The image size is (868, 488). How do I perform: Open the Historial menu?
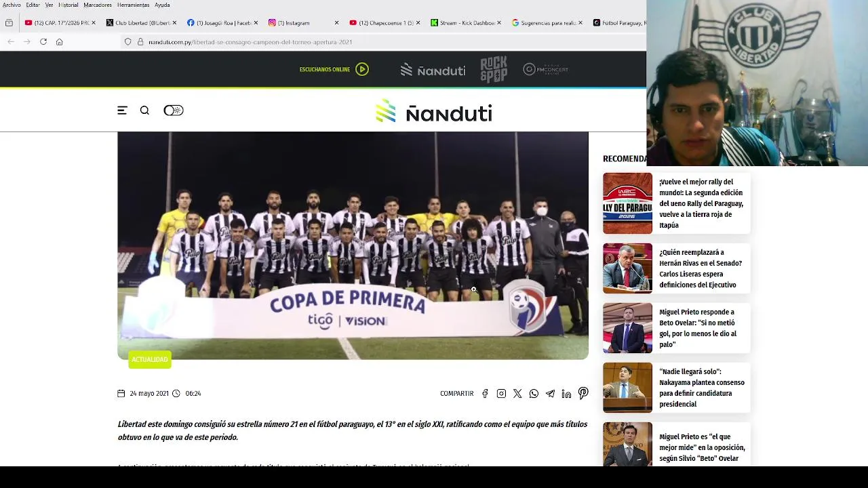(68, 5)
